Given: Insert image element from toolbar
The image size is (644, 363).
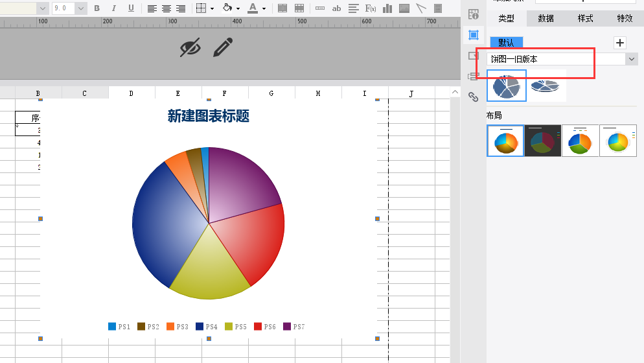Looking at the screenshot, I should click(x=404, y=8).
